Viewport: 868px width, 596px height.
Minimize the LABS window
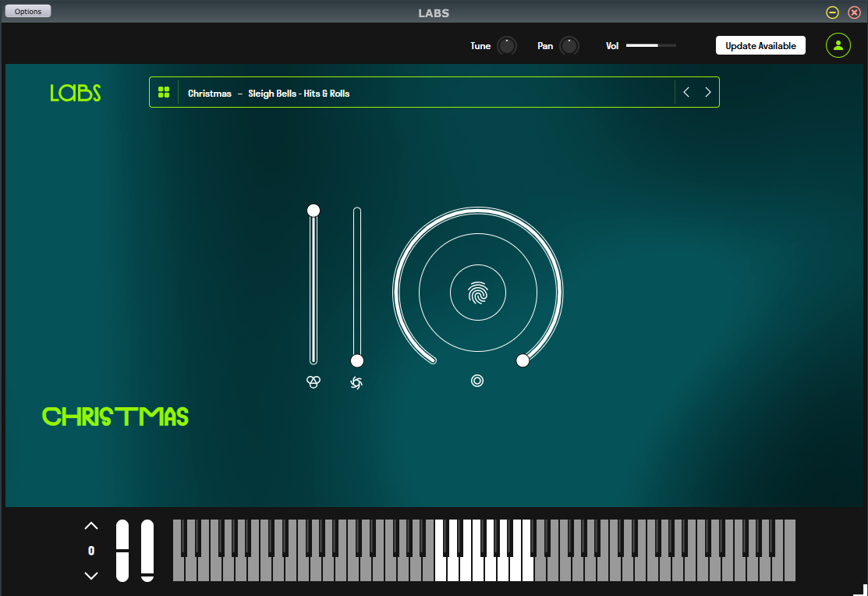point(833,12)
